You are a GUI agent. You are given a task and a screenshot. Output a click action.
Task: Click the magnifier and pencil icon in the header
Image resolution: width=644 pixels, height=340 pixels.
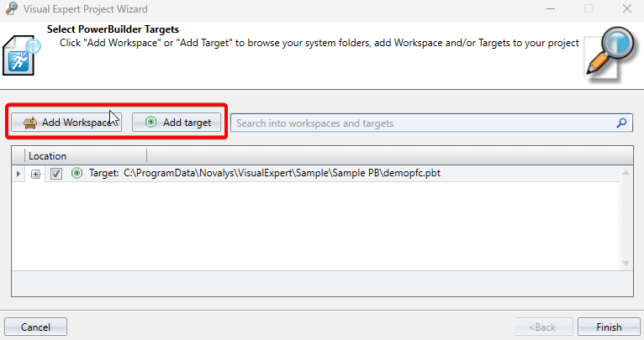coord(610,54)
